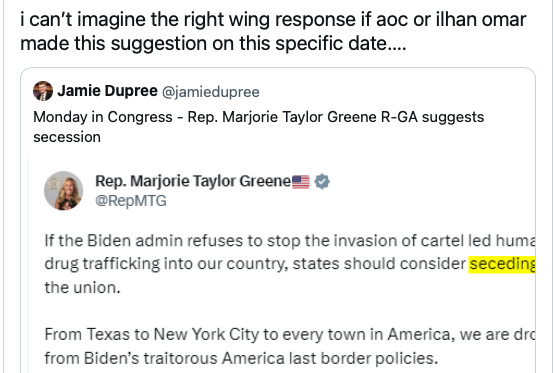
Task: Select the 'i can't imagine the right wing' line
Action: [273, 19]
